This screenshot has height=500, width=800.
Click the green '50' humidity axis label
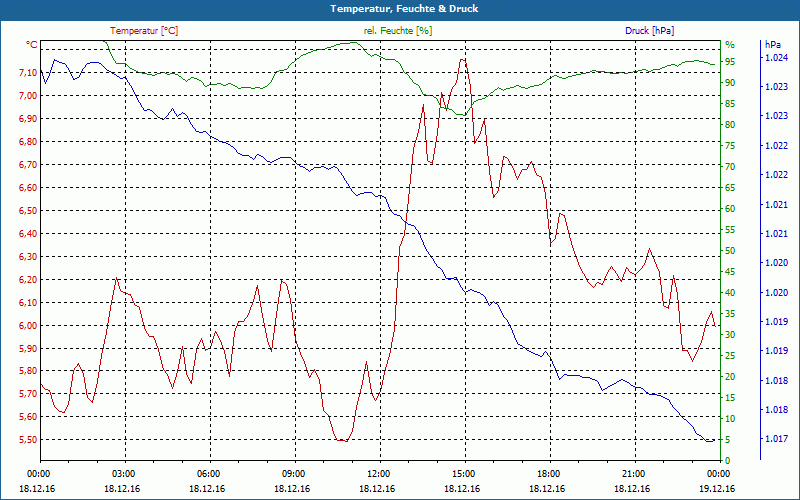(x=730, y=251)
